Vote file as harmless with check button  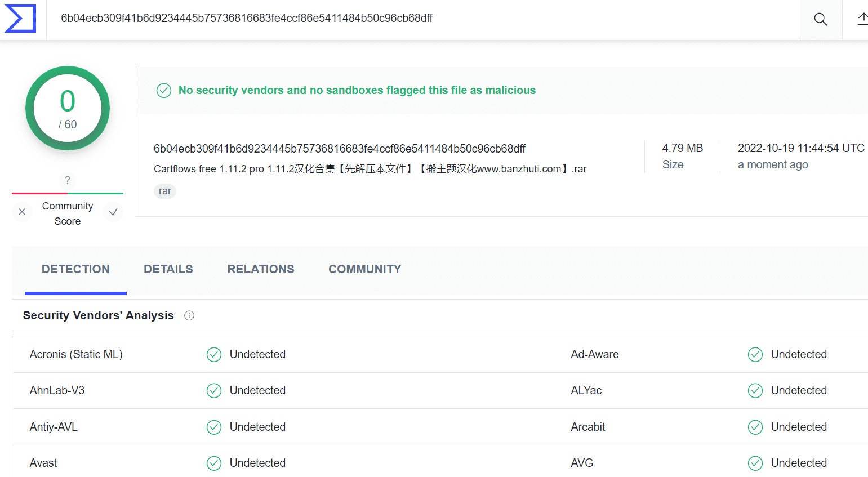(x=113, y=212)
